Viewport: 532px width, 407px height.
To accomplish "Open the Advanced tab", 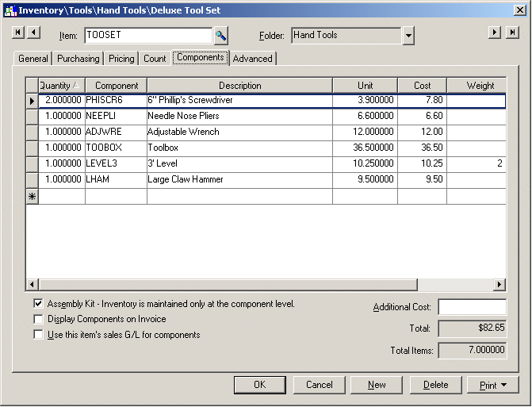I will (252, 59).
